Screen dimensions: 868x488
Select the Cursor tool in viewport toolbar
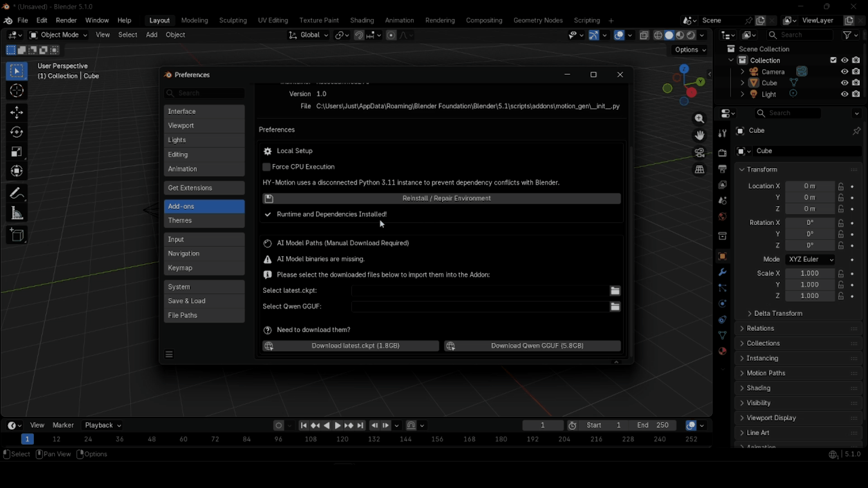[17, 91]
